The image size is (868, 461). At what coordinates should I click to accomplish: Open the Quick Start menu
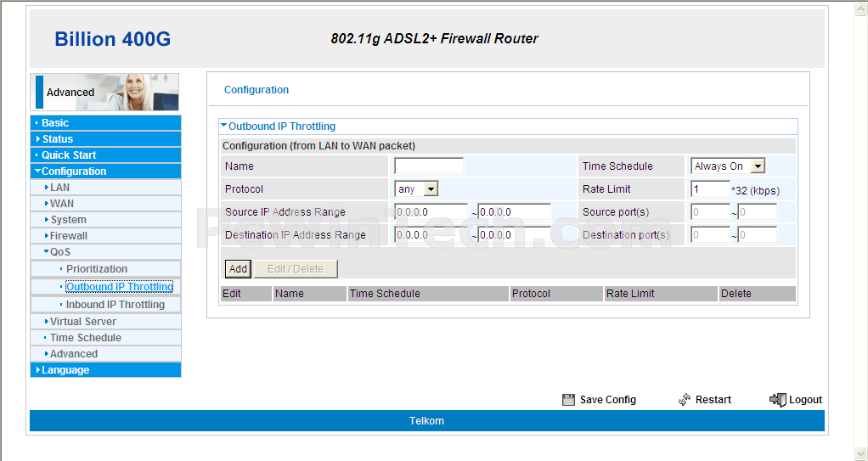click(105, 155)
